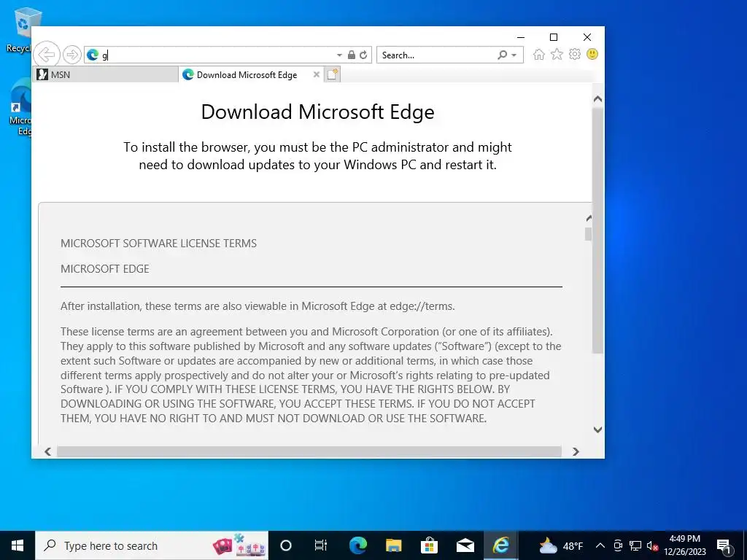747x560 pixels.
Task: Open the Windows Start menu
Action: click(x=18, y=545)
